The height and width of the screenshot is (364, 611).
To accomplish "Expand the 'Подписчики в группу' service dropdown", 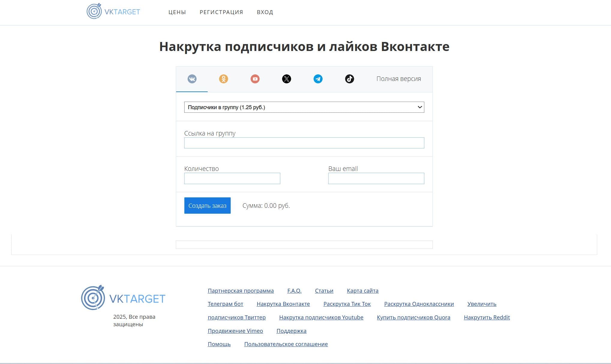I will [x=304, y=107].
